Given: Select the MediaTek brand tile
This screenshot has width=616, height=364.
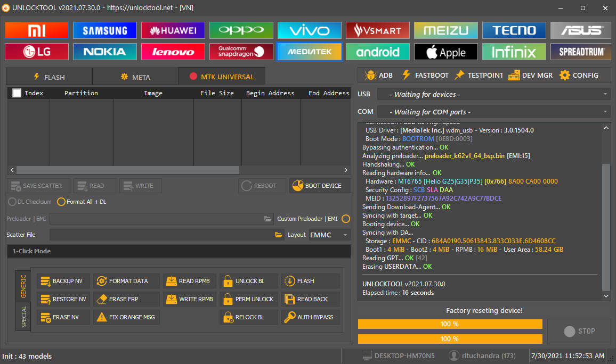Looking at the screenshot, I should coord(310,52).
